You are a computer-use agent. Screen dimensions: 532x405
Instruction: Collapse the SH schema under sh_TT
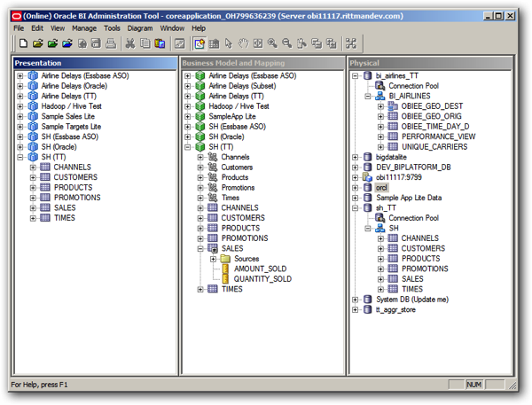pos(367,229)
